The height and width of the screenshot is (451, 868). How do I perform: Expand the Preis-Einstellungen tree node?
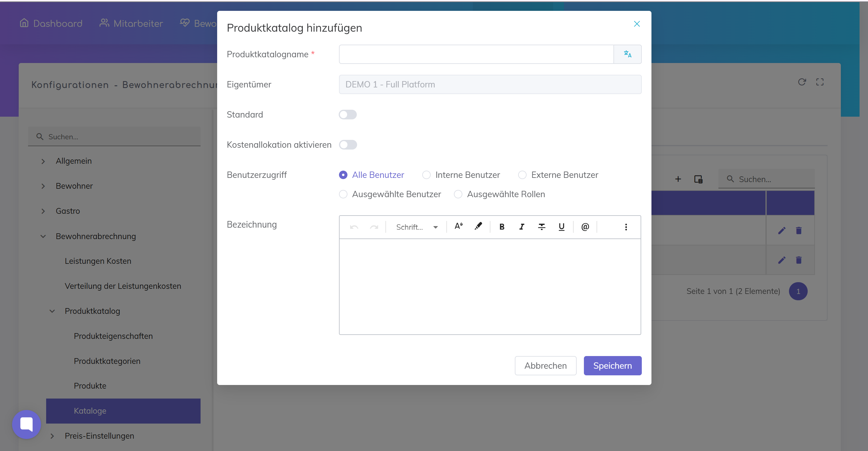(x=52, y=436)
